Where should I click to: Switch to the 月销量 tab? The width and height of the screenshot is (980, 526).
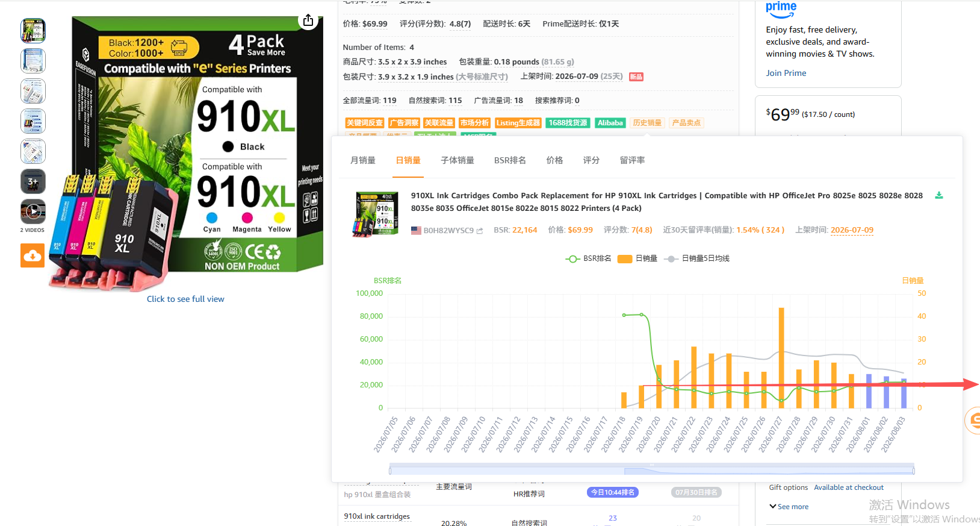pyautogui.click(x=363, y=160)
